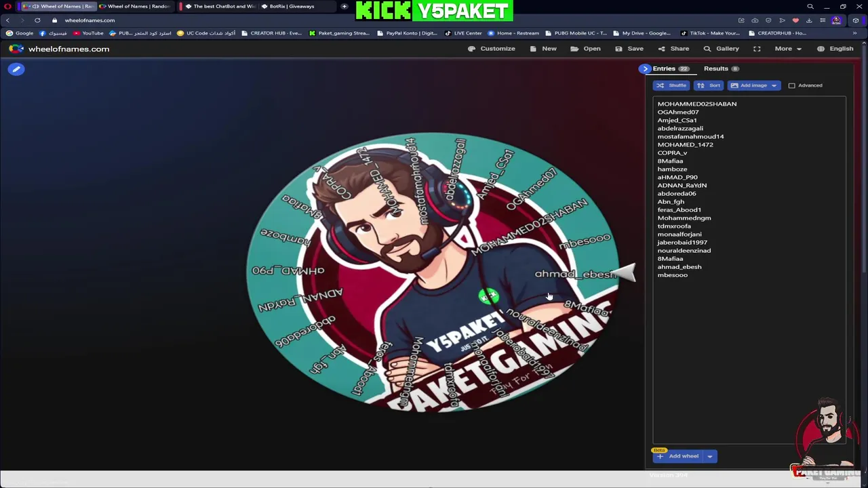Click the abdelrazzagali entry line
Screen dimensions: 868x488
tap(680, 128)
